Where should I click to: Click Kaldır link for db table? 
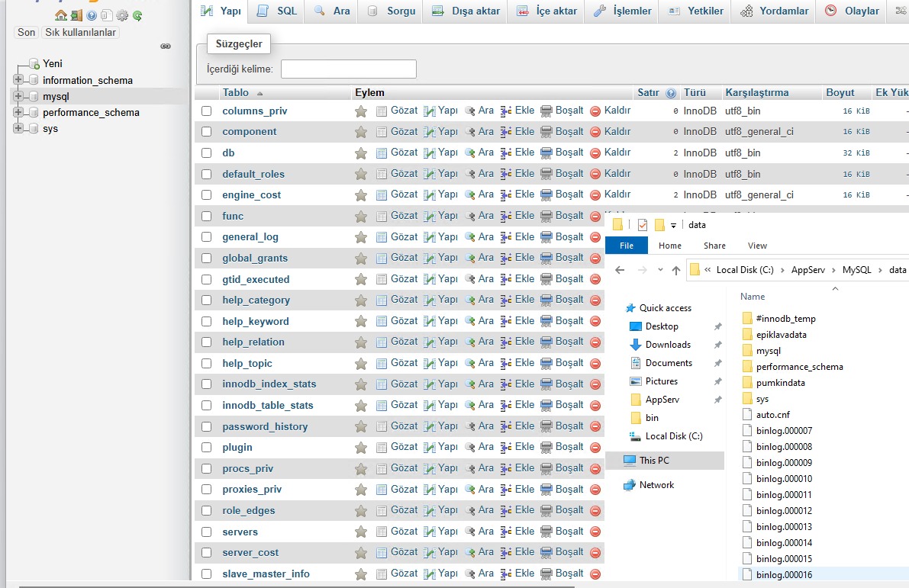[617, 153]
